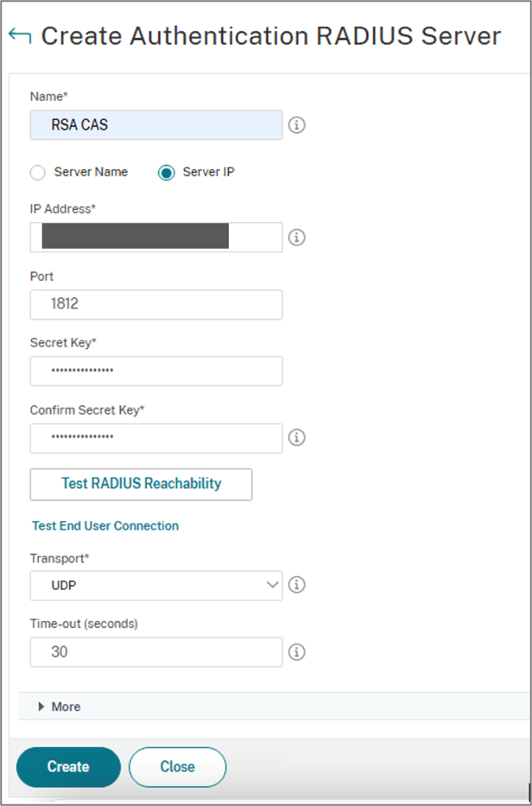Open info icon next to Name field
Image resolution: width=532 pixels, height=806 pixels.
click(296, 125)
